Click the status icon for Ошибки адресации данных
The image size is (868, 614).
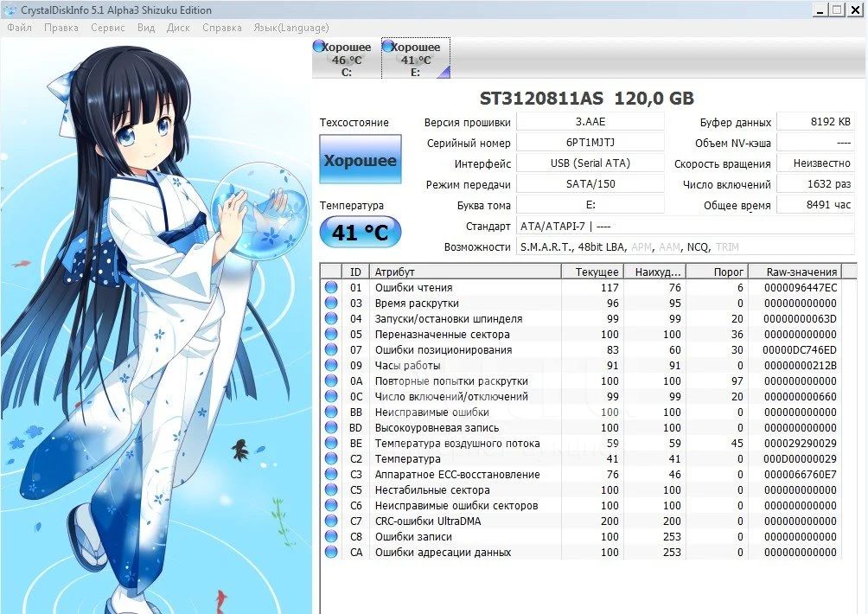point(331,552)
